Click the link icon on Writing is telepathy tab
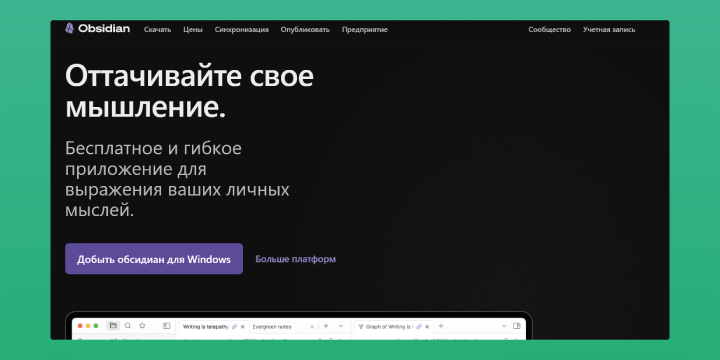Screen dimensions: 720x360 pos(234,326)
